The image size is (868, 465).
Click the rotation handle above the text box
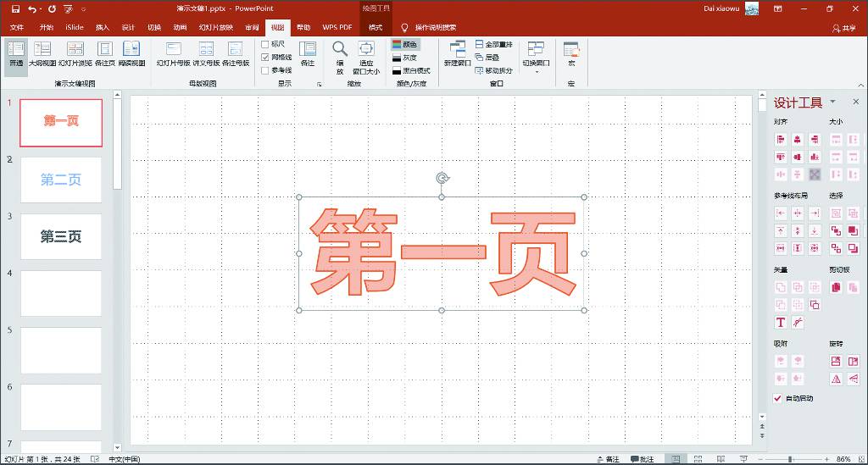[442, 178]
